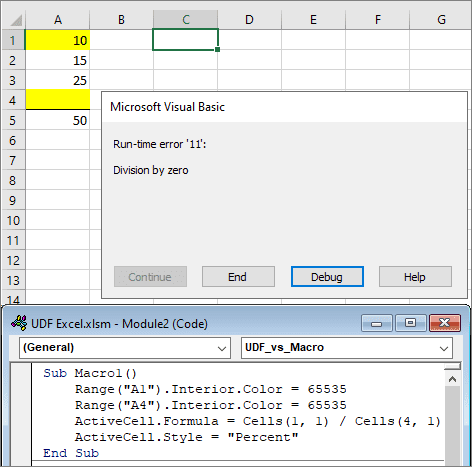Click yellow cell A1 containing 10
The height and width of the screenshot is (467, 472).
58,40
